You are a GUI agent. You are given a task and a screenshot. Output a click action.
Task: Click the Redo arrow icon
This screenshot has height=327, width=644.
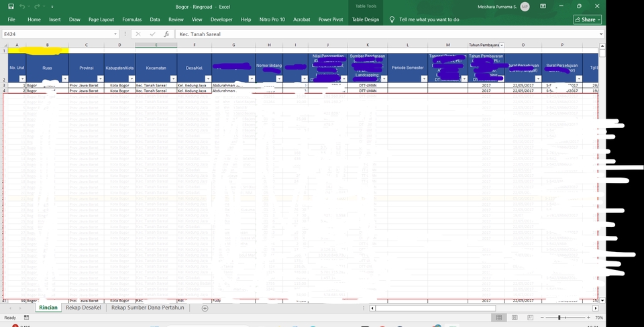click(38, 7)
